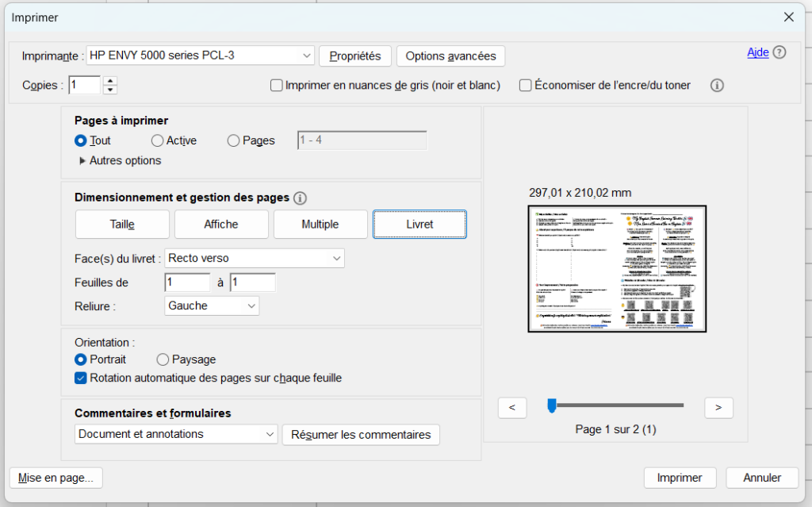Open Options avancées
The width and height of the screenshot is (812, 507).
pyautogui.click(x=450, y=56)
